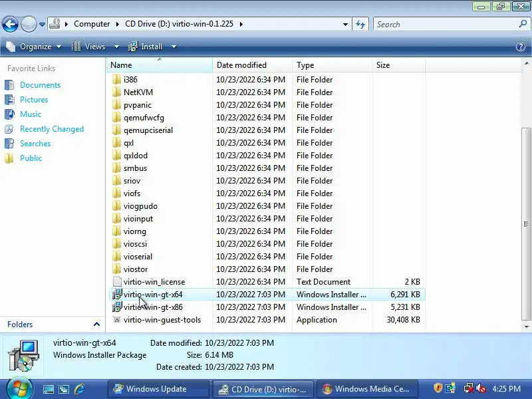Open the Windows Start orb
The height and width of the screenshot is (399, 532).
[x=19, y=388]
